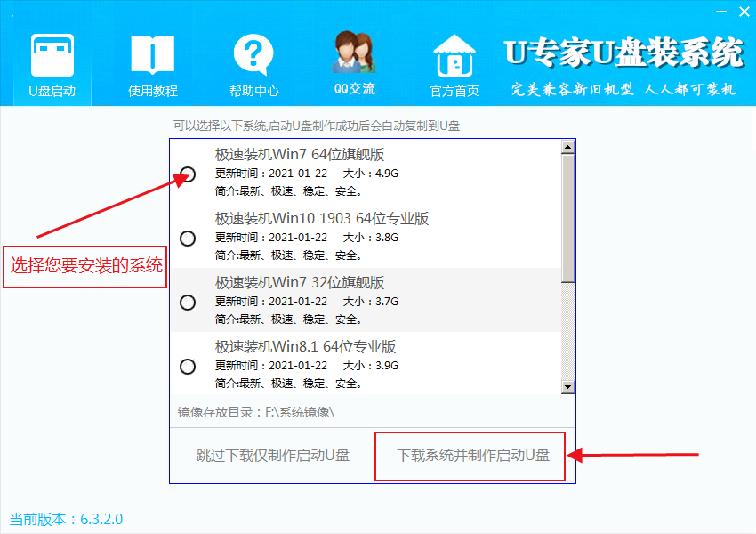Click the scrollbar up arrow in system list
Viewport: 756px width, 534px height.
click(568, 147)
